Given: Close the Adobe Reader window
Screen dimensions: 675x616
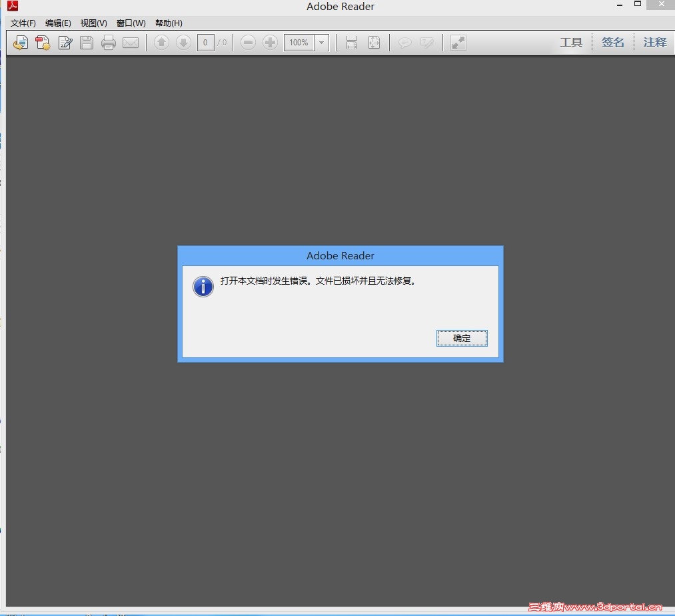Looking at the screenshot, I should [x=661, y=4].
